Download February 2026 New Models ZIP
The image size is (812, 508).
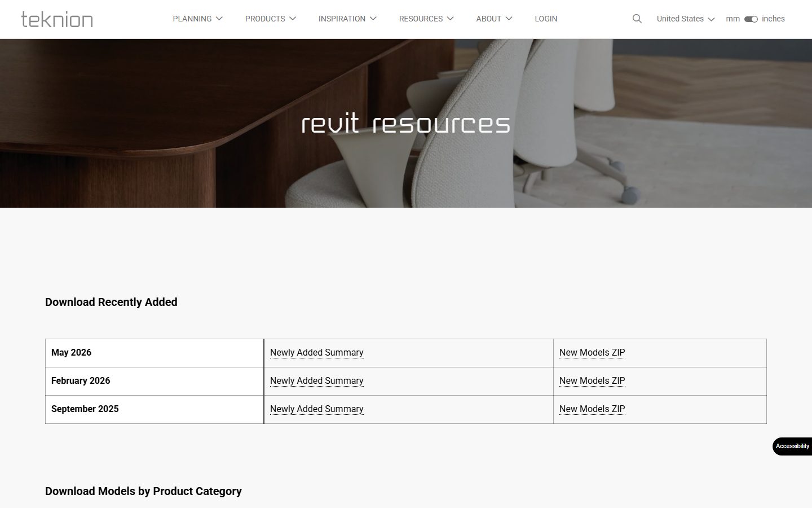[592, 381]
